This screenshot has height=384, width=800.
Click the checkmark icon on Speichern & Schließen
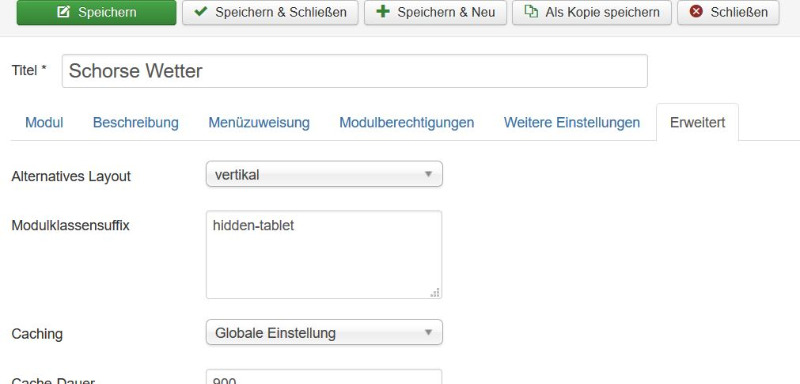coord(201,11)
